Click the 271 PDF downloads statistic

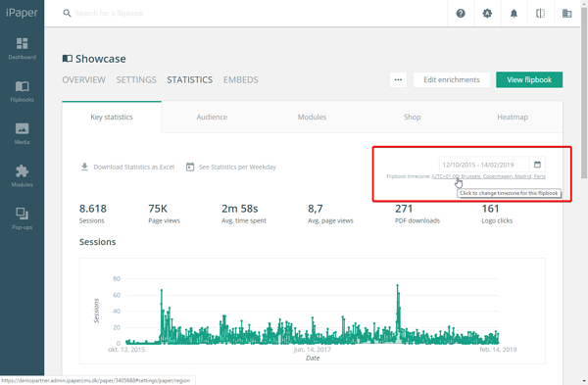417,214
